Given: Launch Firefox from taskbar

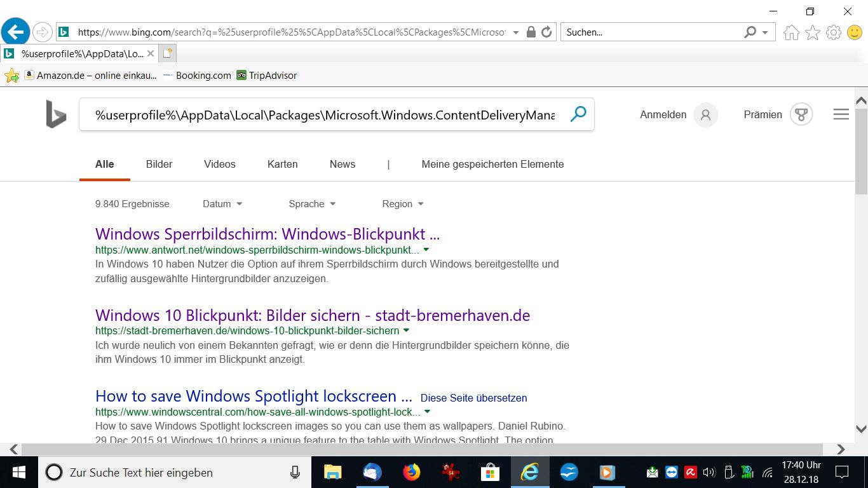Looking at the screenshot, I should coord(412,472).
